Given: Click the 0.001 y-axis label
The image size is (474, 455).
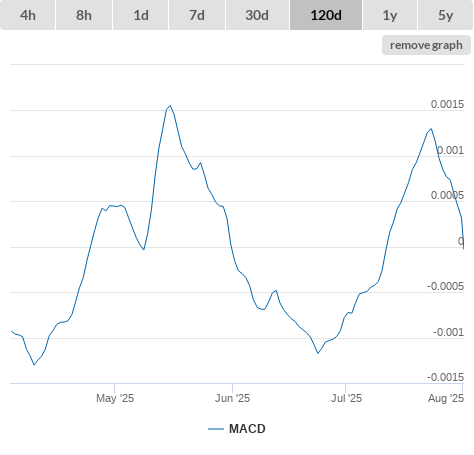Looking at the screenshot, I should click(450, 150).
